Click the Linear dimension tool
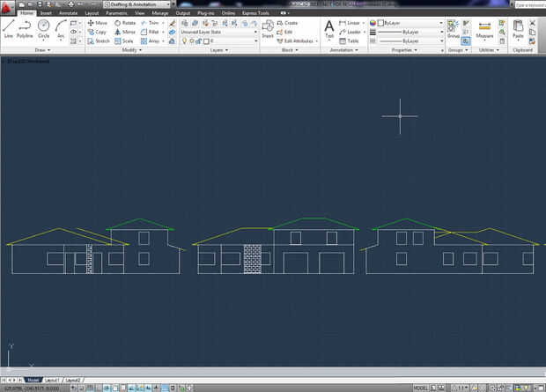The height and width of the screenshot is (392, 546). pos(350,23)
